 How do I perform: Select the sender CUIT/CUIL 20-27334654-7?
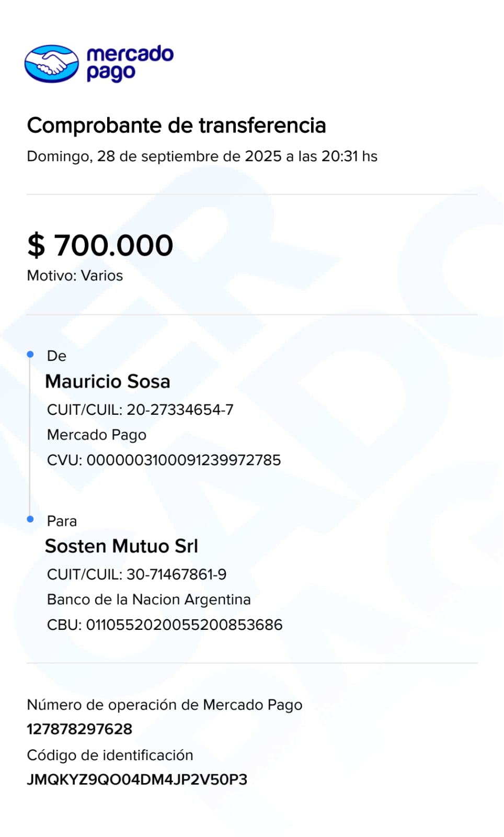[x=140, y=410]
